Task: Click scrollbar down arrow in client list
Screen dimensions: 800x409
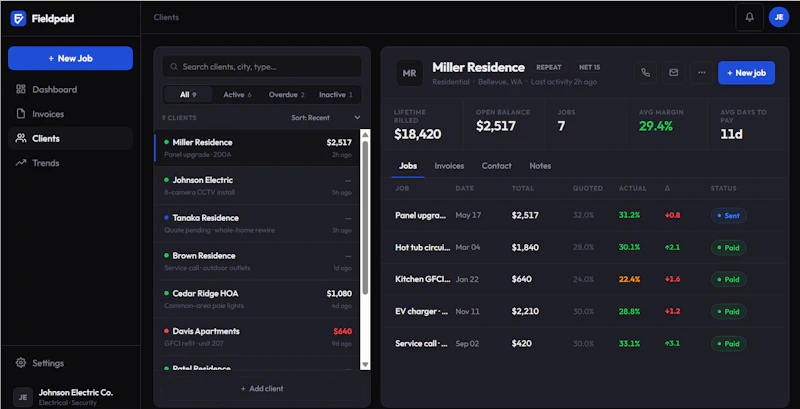Action: [x=365, y=365]
